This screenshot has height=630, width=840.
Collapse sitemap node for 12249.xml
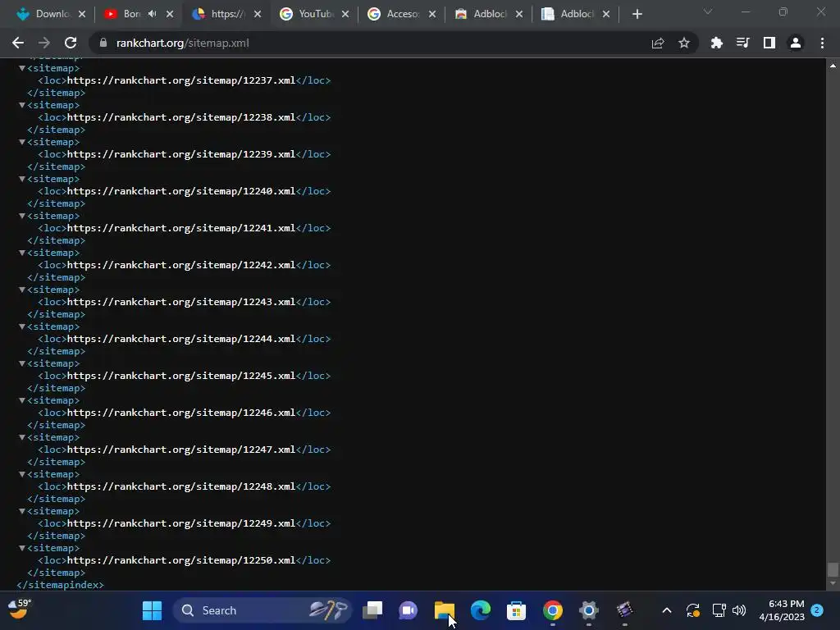pyautogui.click(x=22, y=512)
